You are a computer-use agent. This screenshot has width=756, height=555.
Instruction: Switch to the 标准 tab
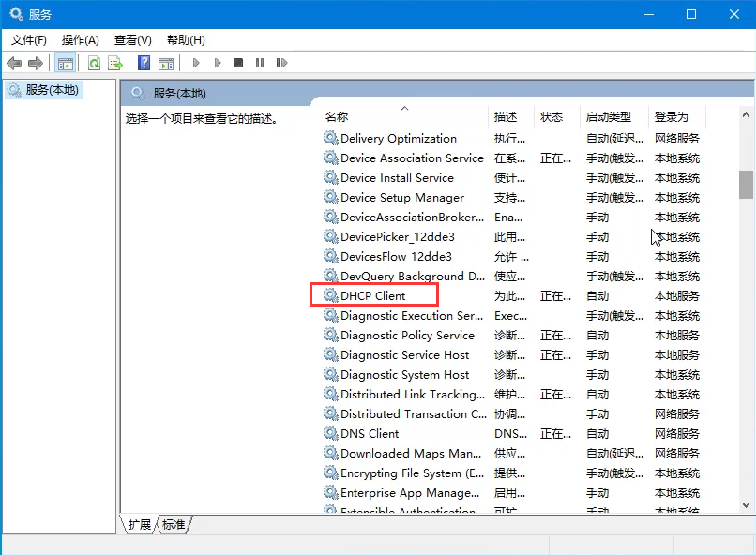[174, 524]
